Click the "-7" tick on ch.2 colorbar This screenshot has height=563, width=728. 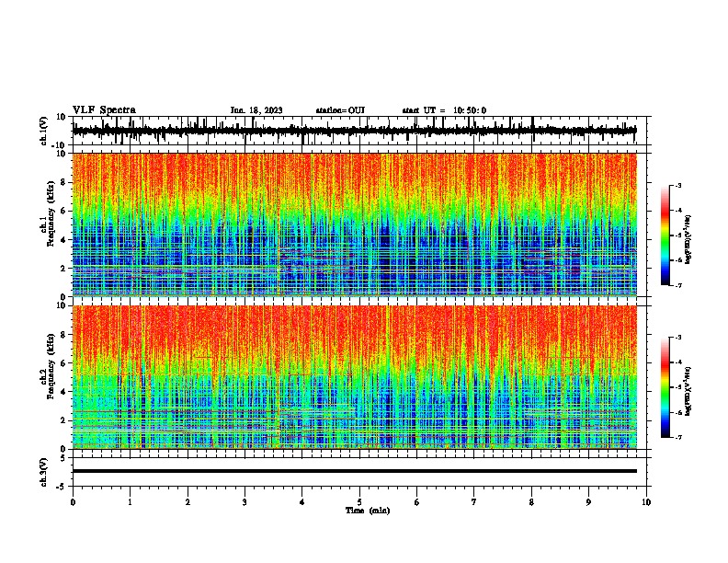[677, 437]
